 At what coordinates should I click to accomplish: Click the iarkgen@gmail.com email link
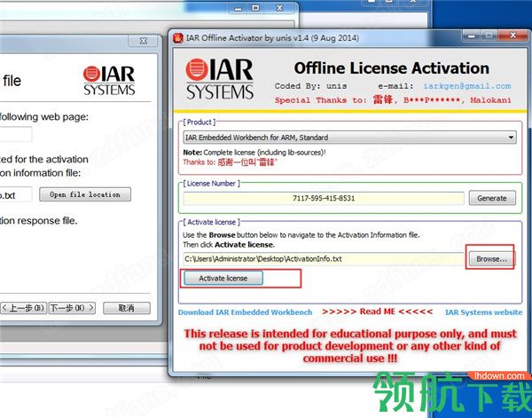coord(467,86)
